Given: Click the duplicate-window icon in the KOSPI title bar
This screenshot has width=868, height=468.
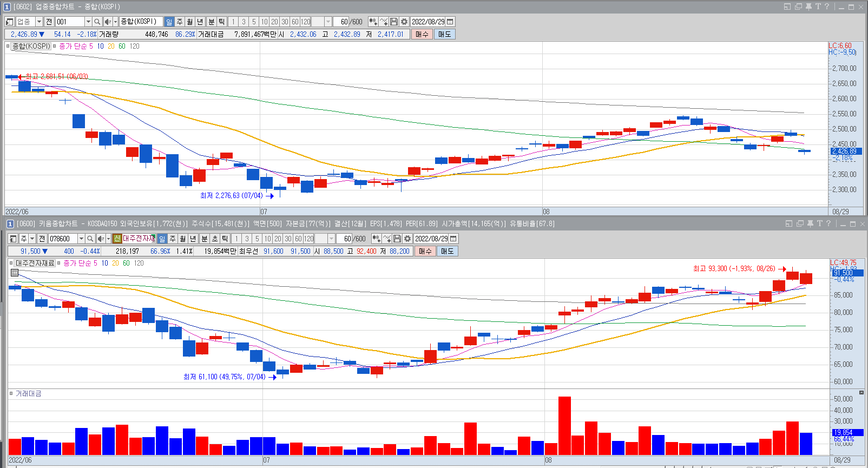Looking at the screenshot, I should tap(798, 6).
